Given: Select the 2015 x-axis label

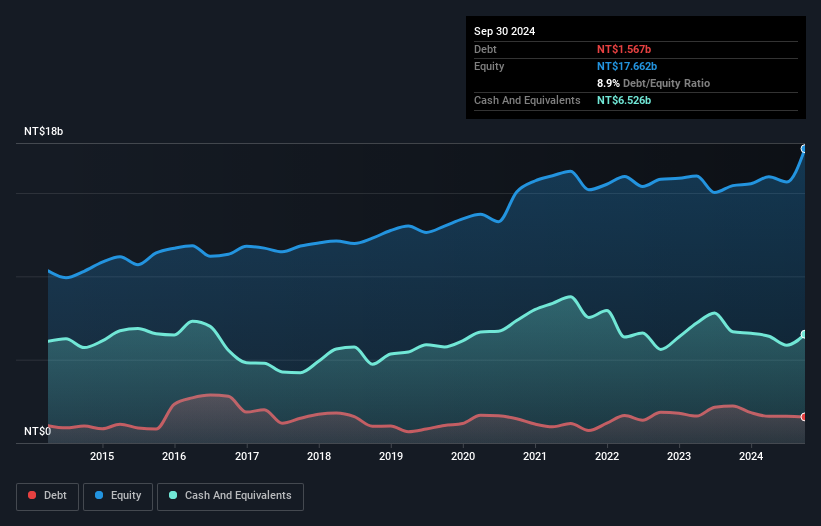Looking at the screenshot, I should tap(102, 456).
